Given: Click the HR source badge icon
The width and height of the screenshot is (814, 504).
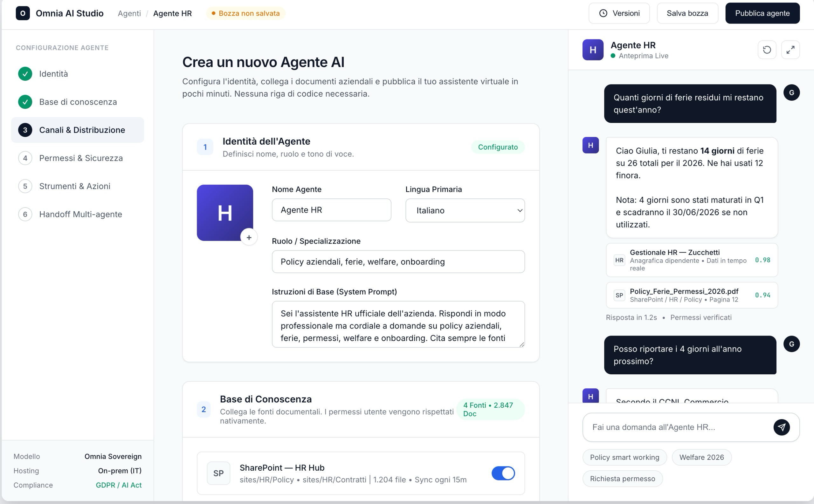Looking at the screenshot, I should pos(619,260).
